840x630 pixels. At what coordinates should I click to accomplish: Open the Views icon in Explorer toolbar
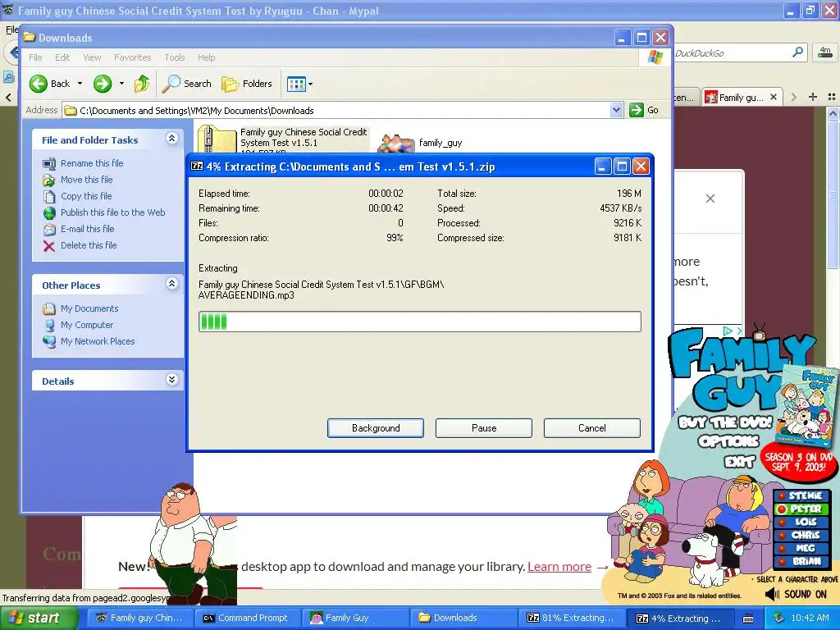click(295, 84)
